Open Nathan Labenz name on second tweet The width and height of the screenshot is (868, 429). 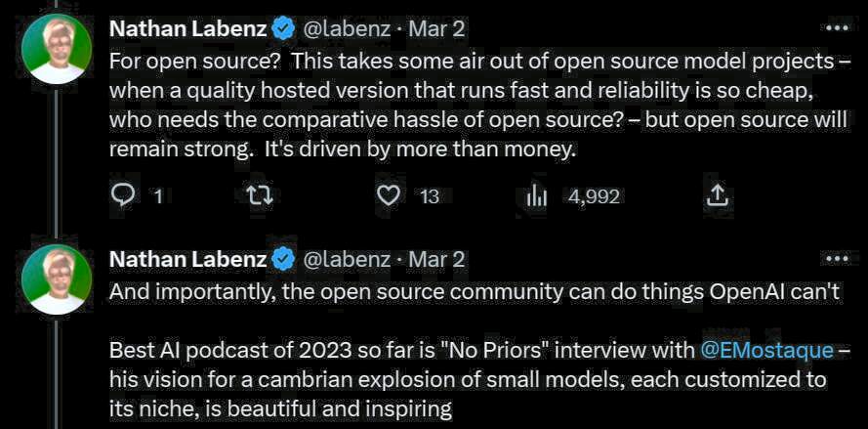187,259
